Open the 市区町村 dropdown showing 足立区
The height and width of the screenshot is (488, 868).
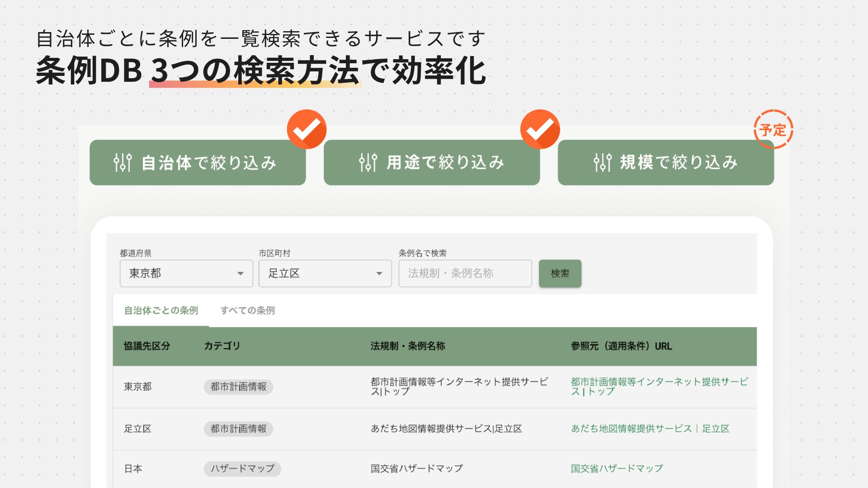pos(325,273)
